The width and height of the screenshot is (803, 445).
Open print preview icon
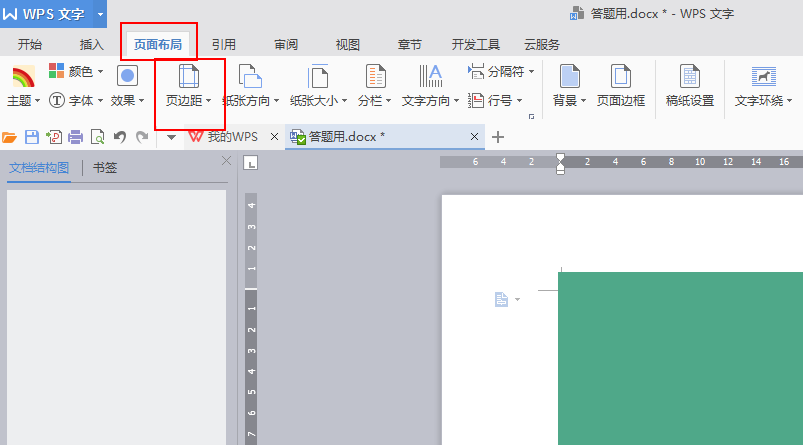click(97, 137)
